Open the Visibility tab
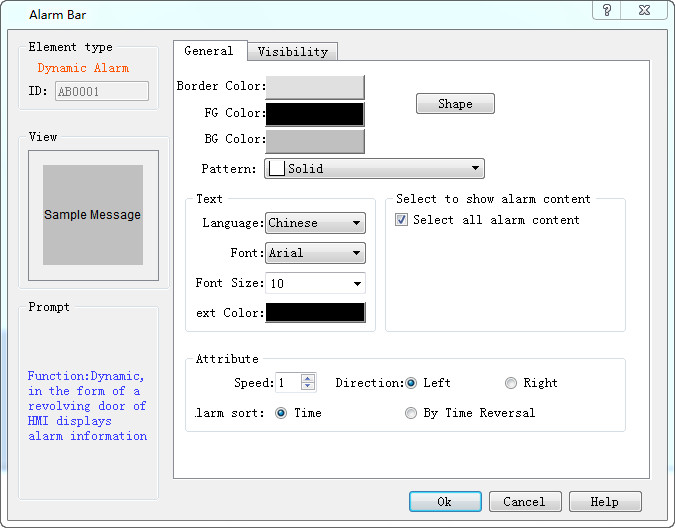 pyautogui.click(x=293, y=52)
